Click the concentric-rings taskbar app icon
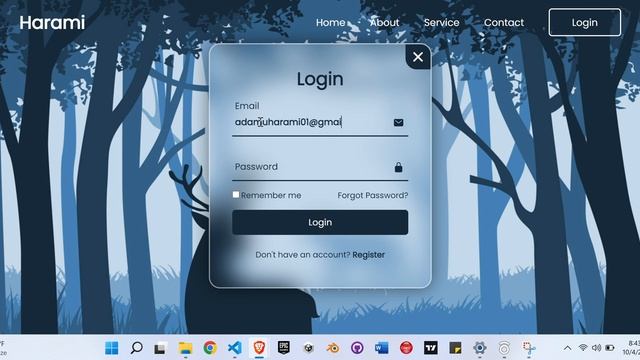The width and height of the screenshot is (640, 360). 504,348
